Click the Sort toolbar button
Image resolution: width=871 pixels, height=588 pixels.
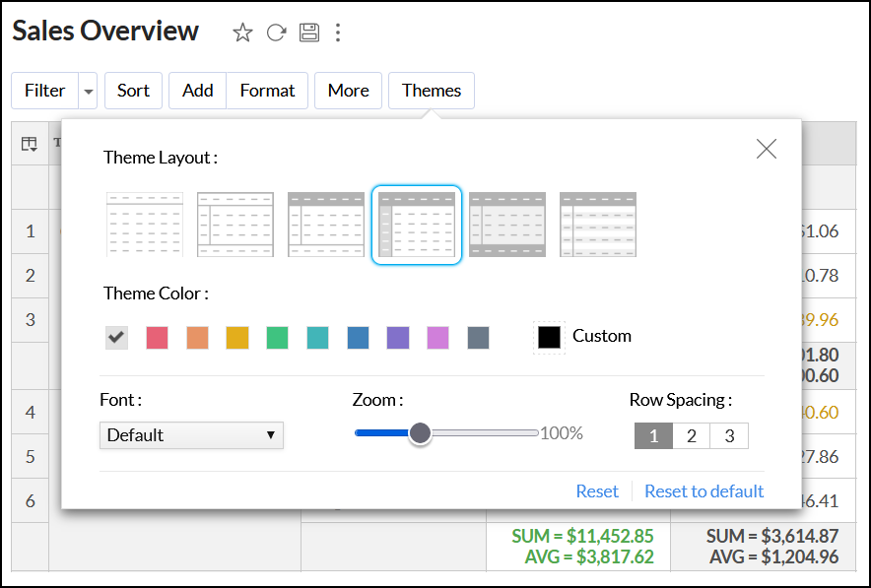(x=133, y=91)
